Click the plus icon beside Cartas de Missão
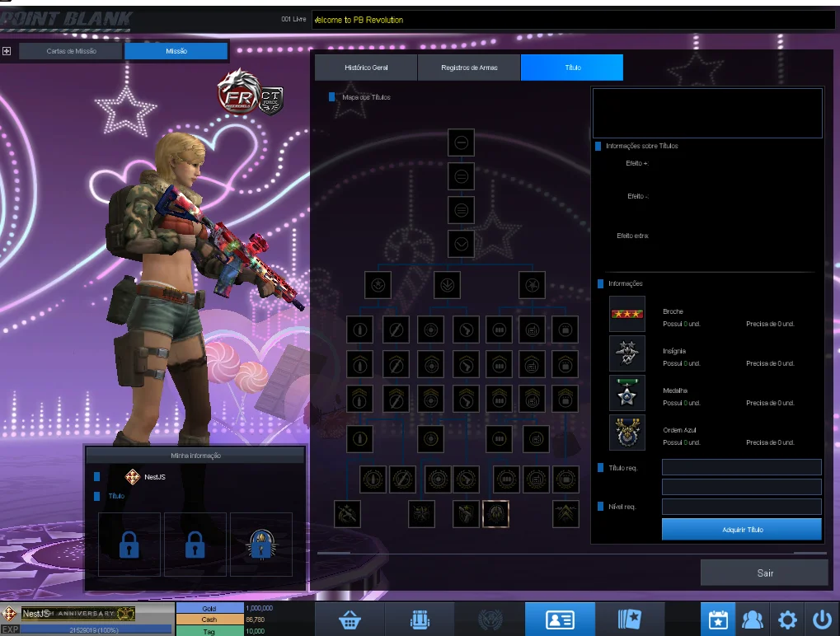Viewport: 840px width, 636px height. click(x=7, y=51)
